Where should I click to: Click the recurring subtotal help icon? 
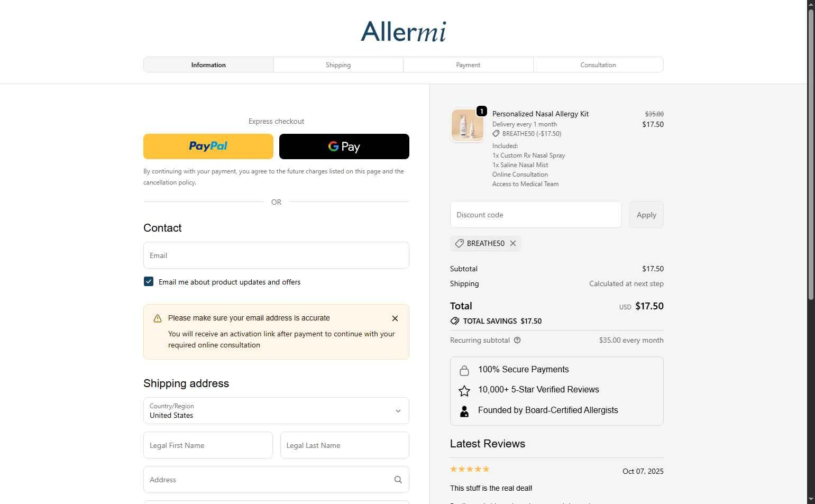coord(517,340)
